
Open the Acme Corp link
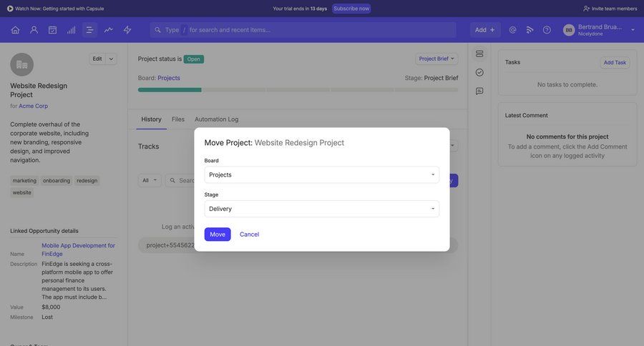pyautogui.click(x=34, y=106)
